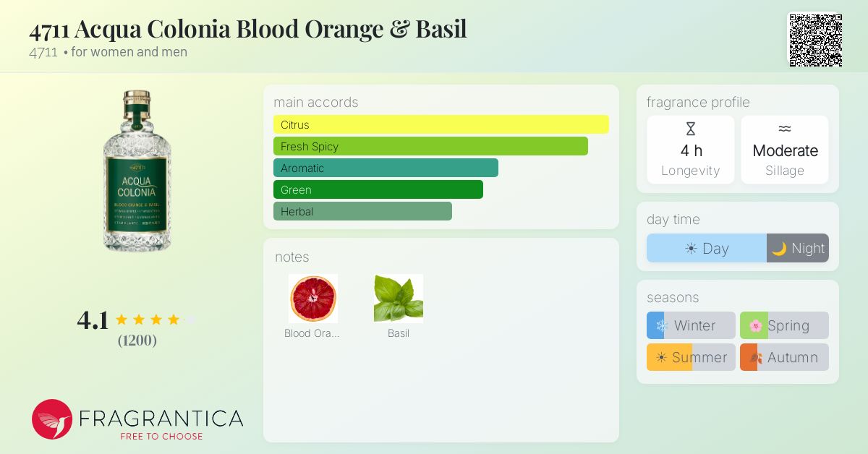Click the Herbal accord bar
Image resolution: width=868 pixels, height=454 pixels.
(362, 211)
